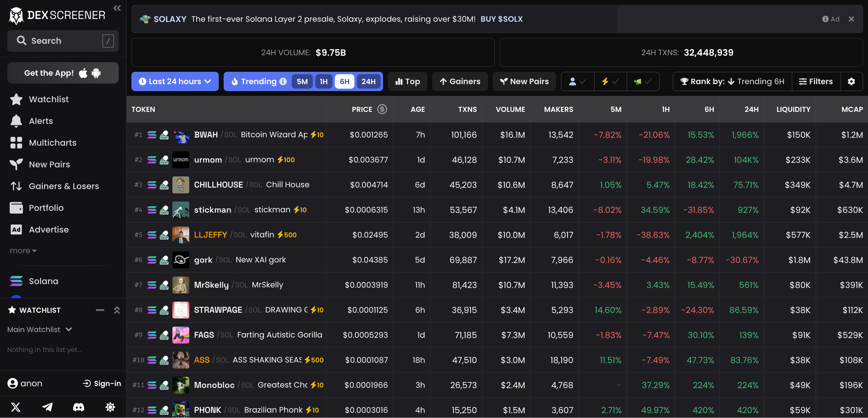Minimize the Watchlist panel
This screenshot has height=418, width=868.
(x=100, y=310)
